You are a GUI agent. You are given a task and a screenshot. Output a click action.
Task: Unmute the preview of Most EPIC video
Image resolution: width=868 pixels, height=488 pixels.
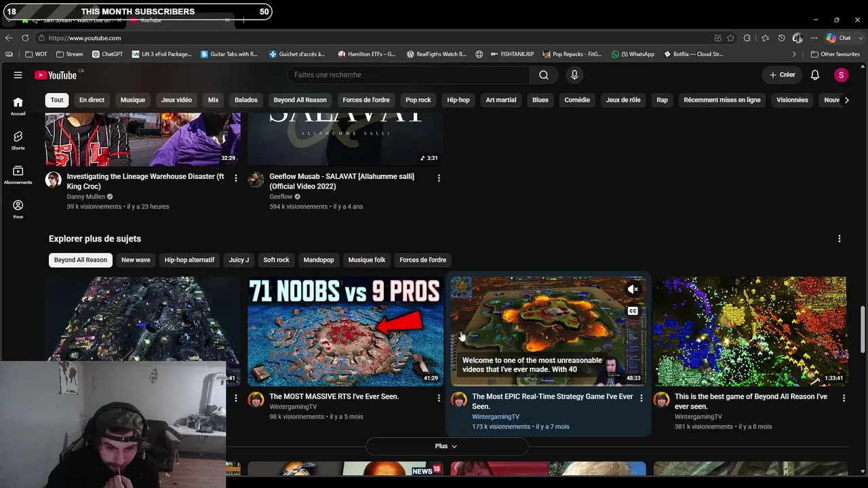(633, 289)
